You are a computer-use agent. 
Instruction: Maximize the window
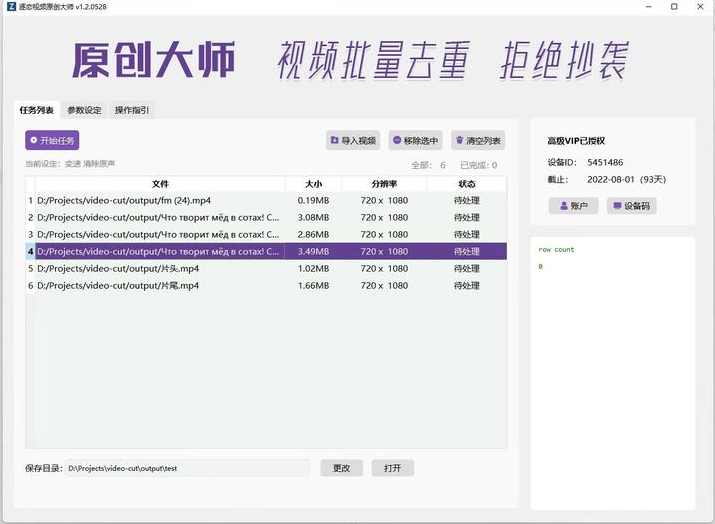click(x=674, y=6)
